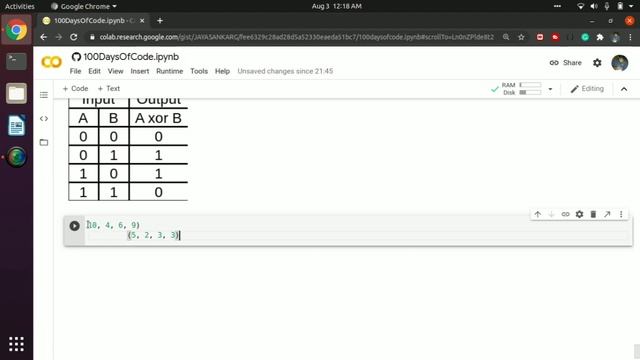Open Terminal from Ubuntu dock
The height and width of the screenshot is (360, 640).
[x=16, y=62]
